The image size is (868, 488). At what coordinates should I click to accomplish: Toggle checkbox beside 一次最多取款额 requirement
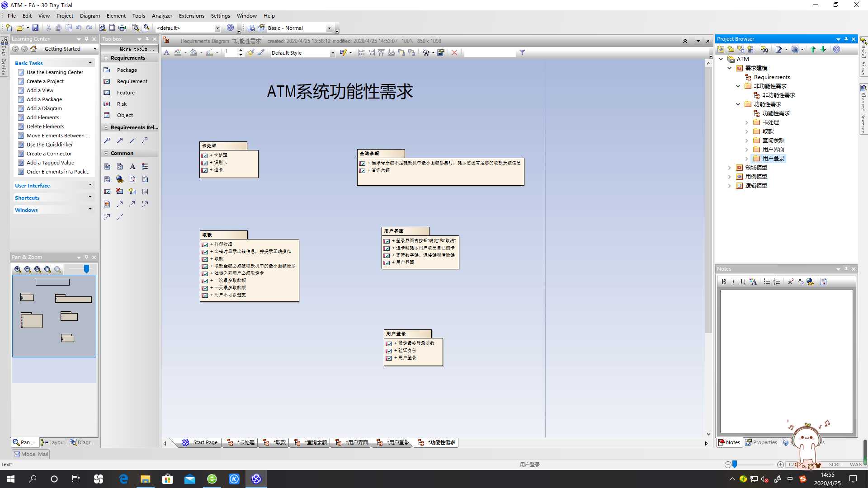coord(205,281)
